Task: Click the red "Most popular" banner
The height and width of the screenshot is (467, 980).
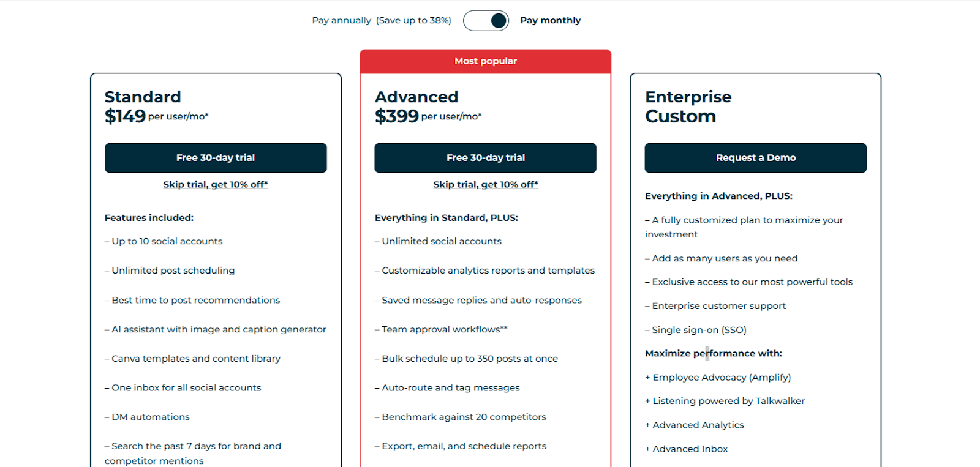Action: coord(485,61)
